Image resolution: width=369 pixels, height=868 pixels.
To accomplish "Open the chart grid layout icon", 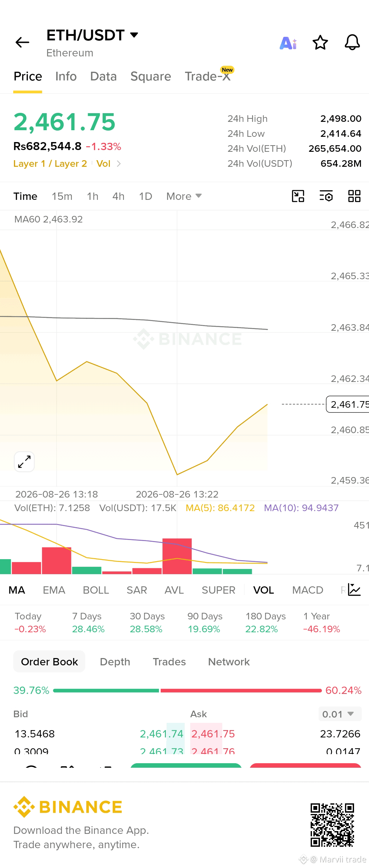I will tap(354, 196).
